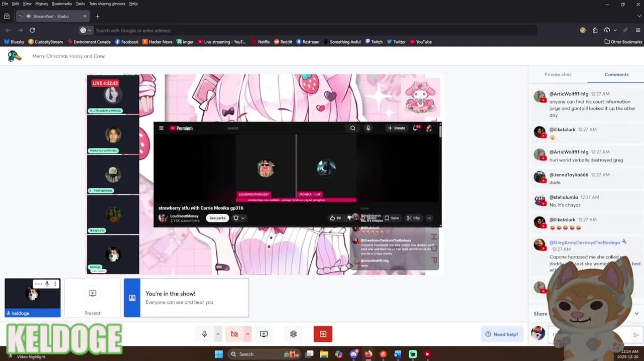Open the Reddit bookmark
The width and height of the screenshot is (644, 361).
[x=283, y=42]
